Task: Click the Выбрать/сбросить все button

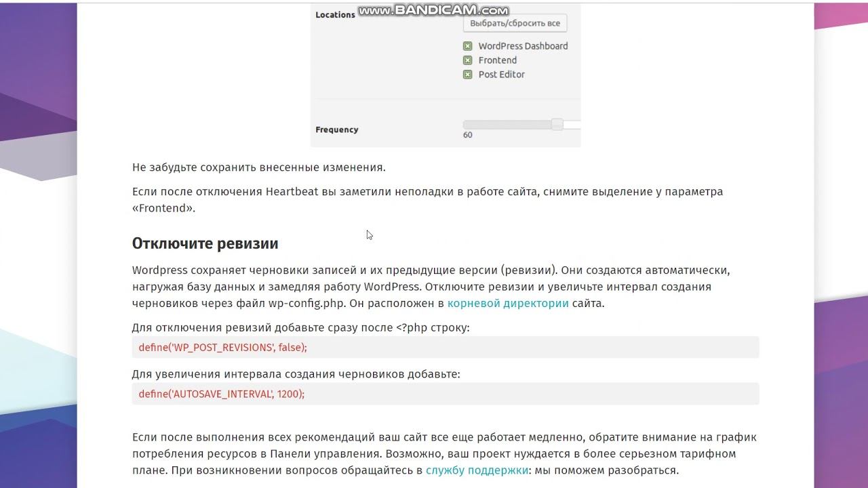Action: point(515,23)
